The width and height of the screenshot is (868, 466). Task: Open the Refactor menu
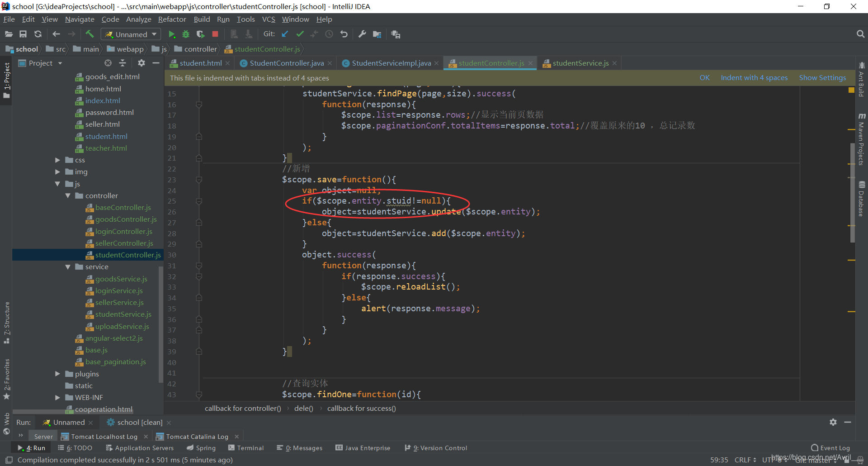pos(172,19)
